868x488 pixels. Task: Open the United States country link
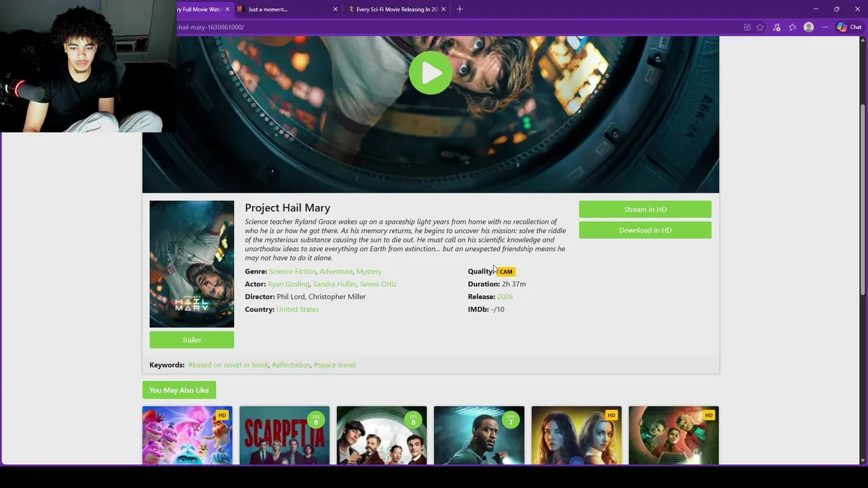coord(297,309)
